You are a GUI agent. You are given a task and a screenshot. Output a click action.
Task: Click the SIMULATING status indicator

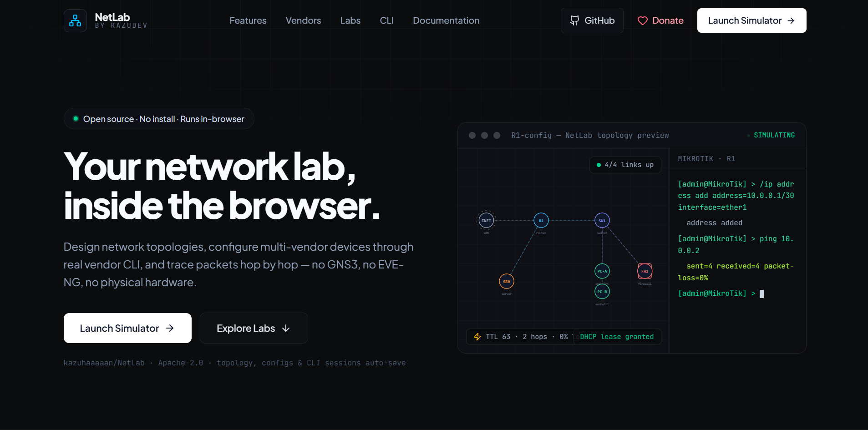pos(771,135)
